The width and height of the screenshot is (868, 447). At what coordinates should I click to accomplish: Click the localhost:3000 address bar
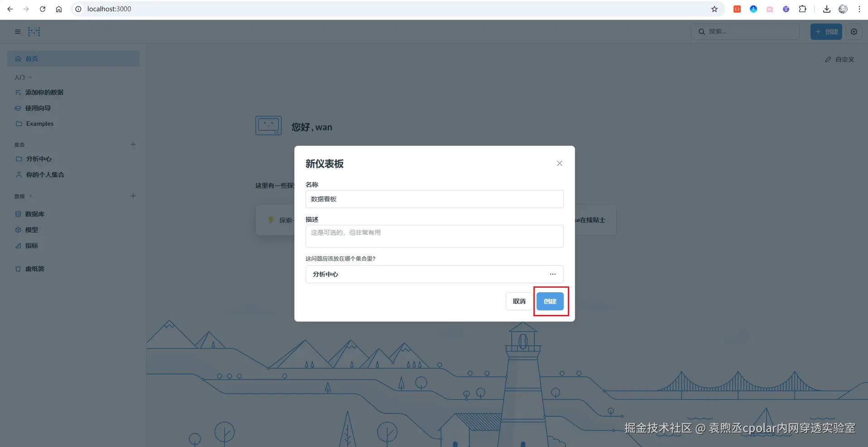(398, 9)
